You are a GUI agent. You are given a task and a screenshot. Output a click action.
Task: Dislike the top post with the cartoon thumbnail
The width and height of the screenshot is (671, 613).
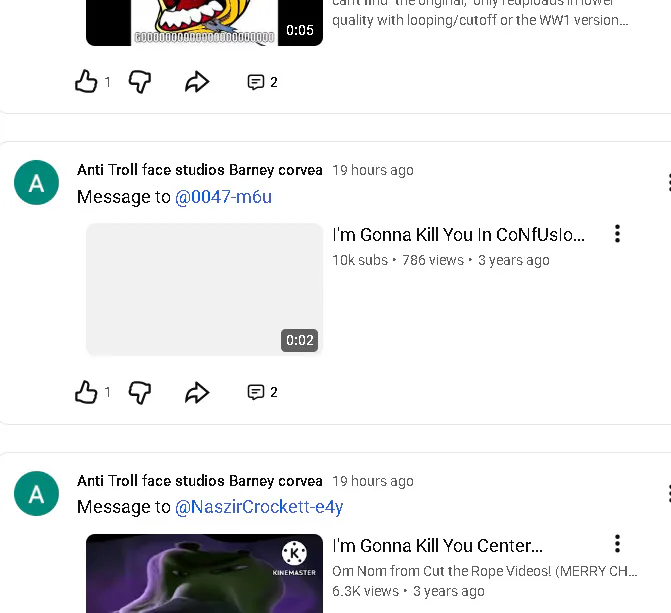click(140, 82)
